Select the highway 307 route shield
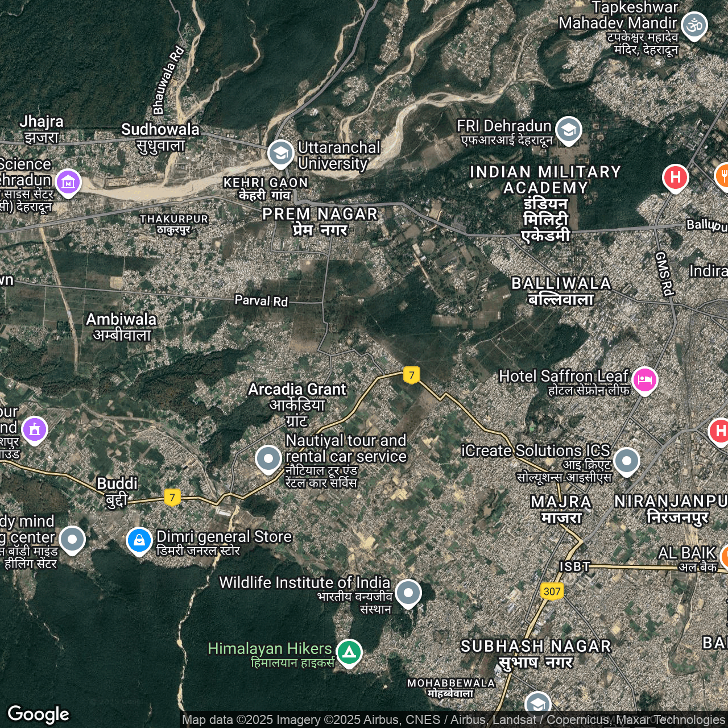This screenshot has width=728, height=728. tap(552, 591)
